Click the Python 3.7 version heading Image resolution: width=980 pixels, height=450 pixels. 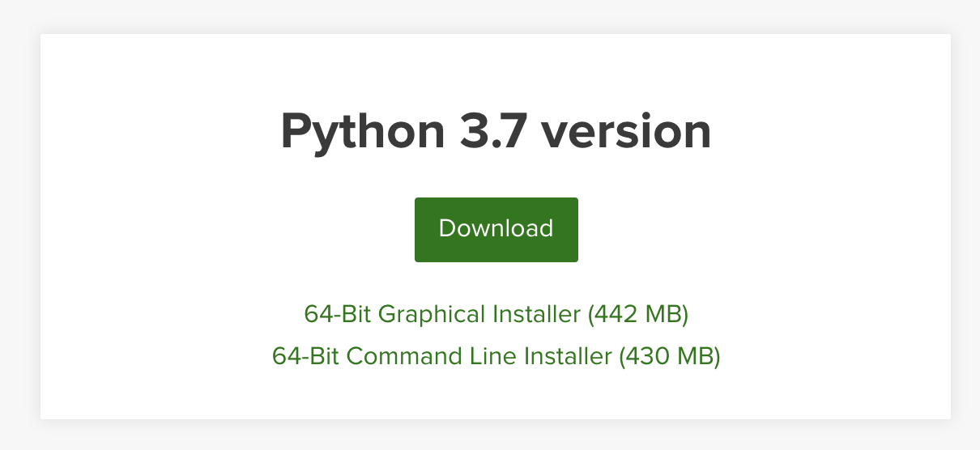496,132
